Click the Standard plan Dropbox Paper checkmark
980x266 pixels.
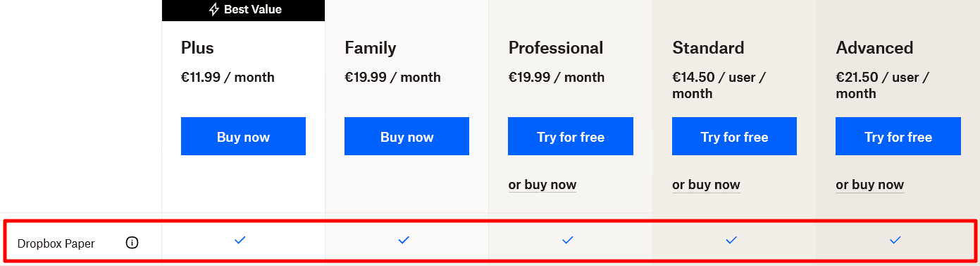click(x=731, y=241)
